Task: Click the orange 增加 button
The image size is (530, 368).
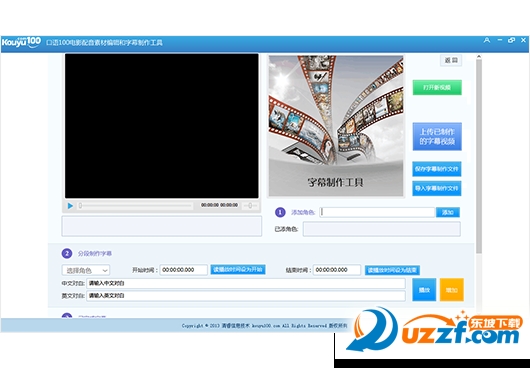Action: pos(452,290)
